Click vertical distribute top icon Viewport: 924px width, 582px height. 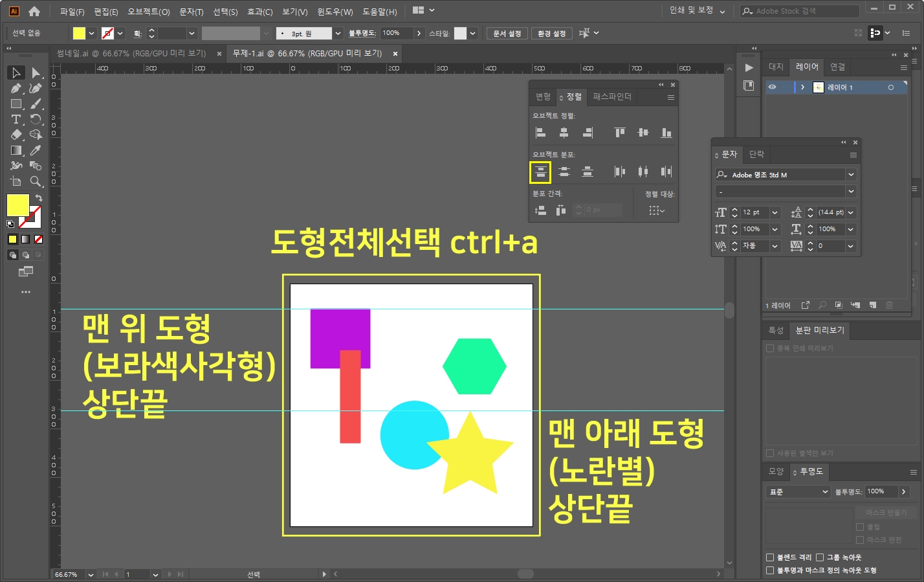[541, 172]
